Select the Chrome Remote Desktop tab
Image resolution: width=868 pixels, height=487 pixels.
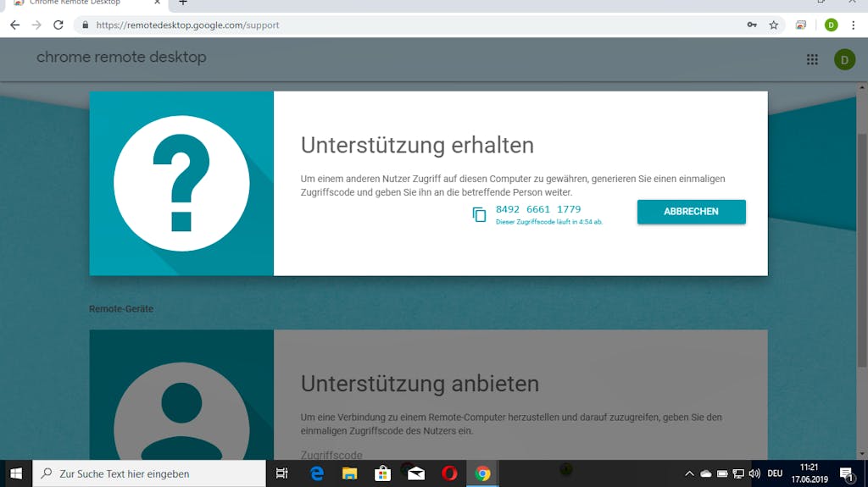86,3
